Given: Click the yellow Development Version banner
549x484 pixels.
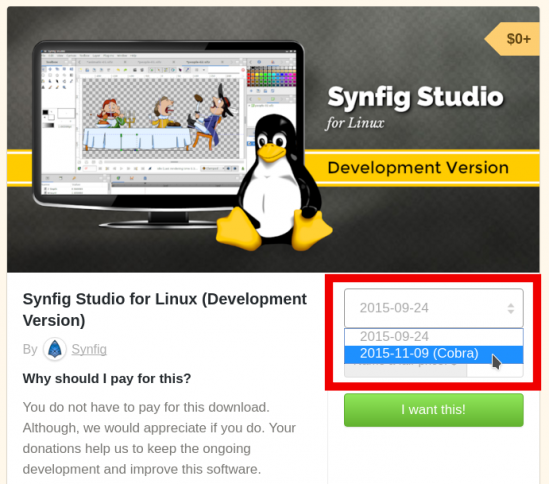Looking at the screenshot, I should pyautogui.click(x=418, y=168).
